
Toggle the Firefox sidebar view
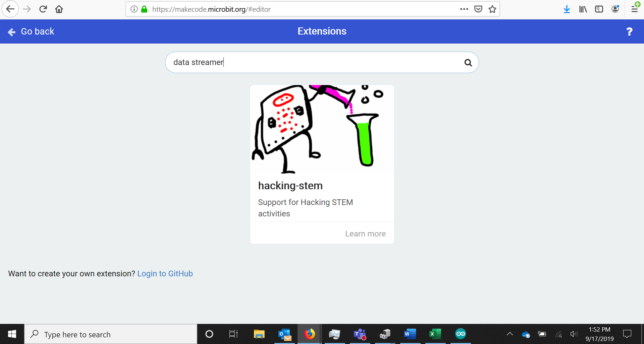pos(599,9)
